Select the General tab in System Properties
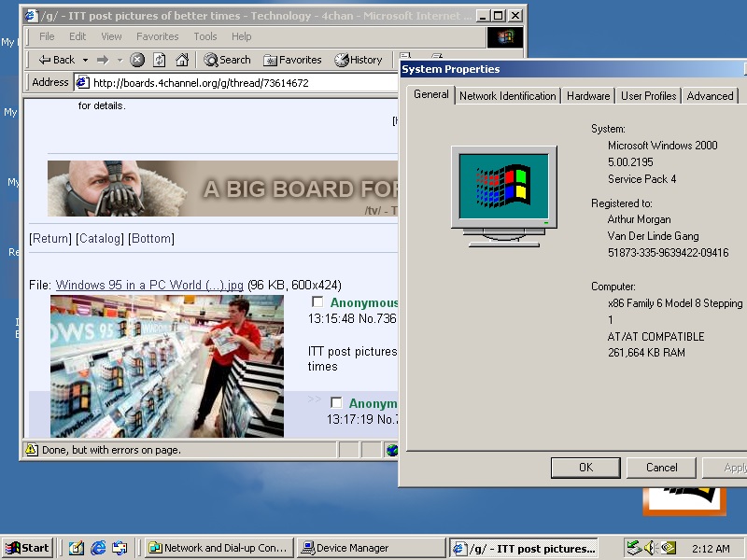 431,94
